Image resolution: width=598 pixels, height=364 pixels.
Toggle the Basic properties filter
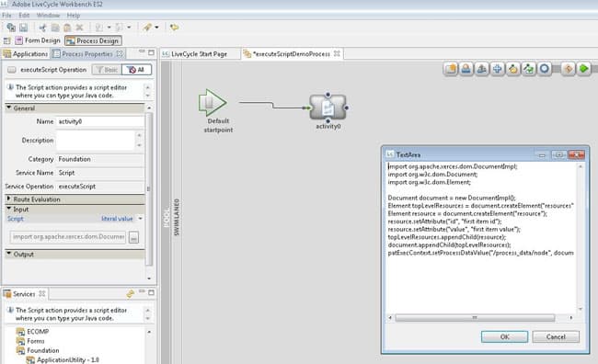(107, 70)
